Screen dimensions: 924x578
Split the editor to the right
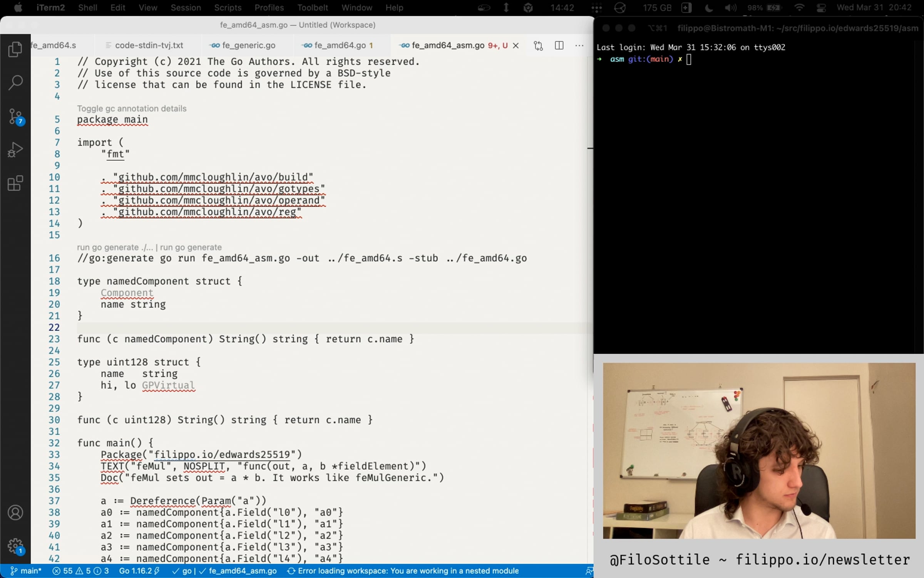click(559, 45)
